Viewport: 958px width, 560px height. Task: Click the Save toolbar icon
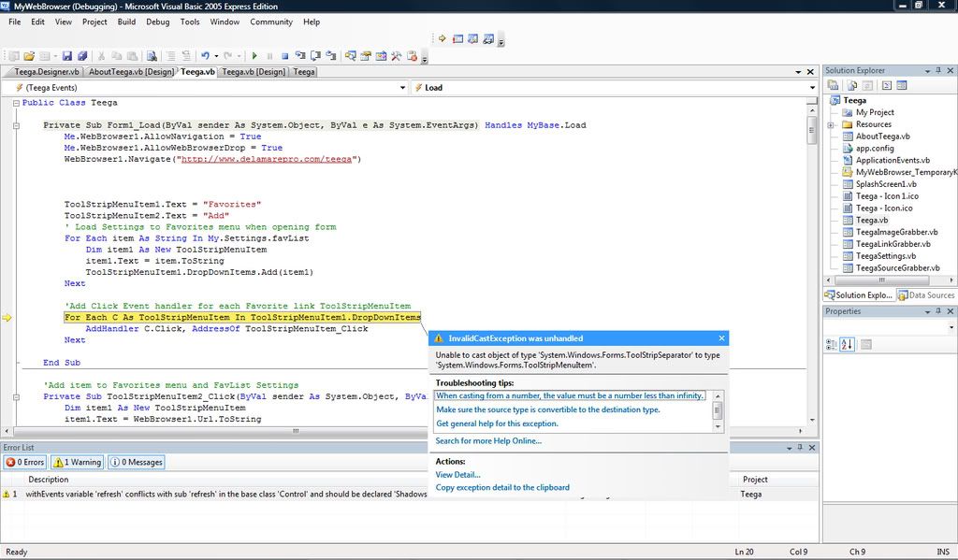tap(67, 56)
